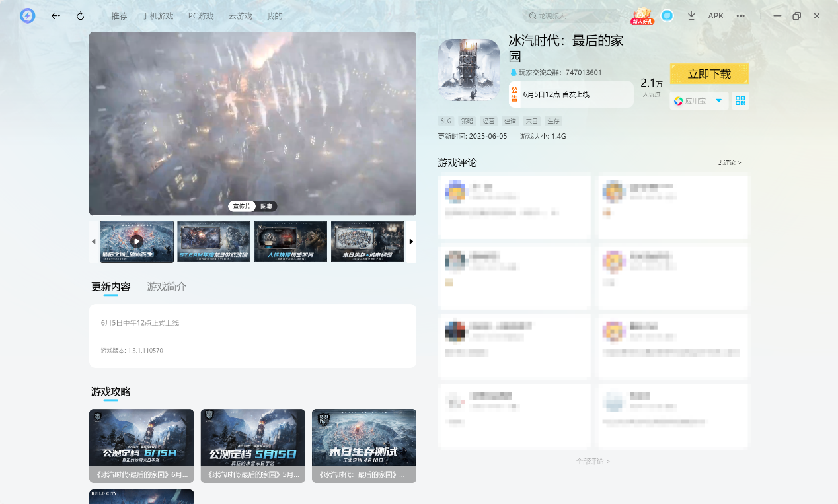Select the 更新内容 tab

coord(111,287)
